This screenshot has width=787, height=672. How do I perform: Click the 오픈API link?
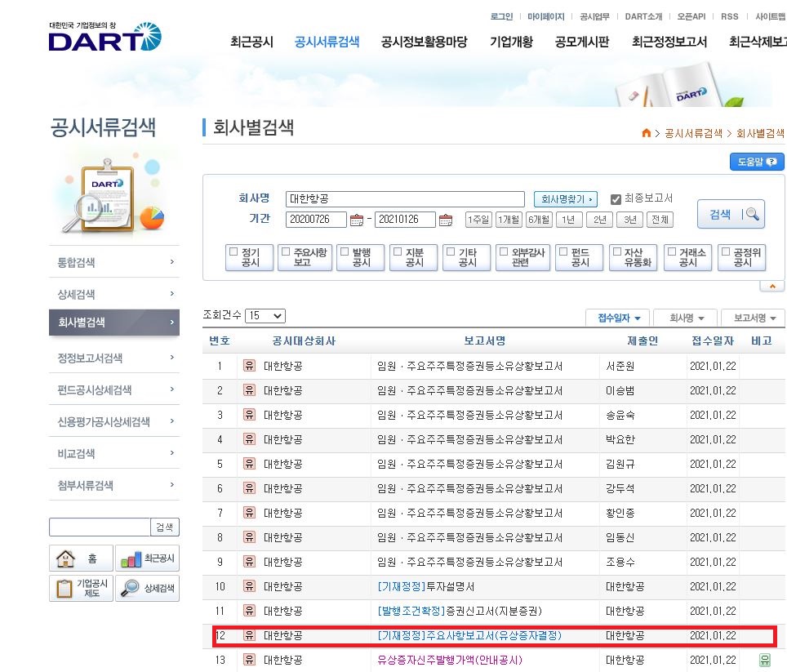click(691, 16)
